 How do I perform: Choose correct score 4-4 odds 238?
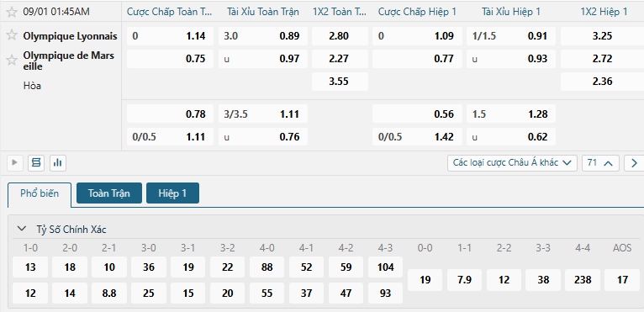point(583,280)
